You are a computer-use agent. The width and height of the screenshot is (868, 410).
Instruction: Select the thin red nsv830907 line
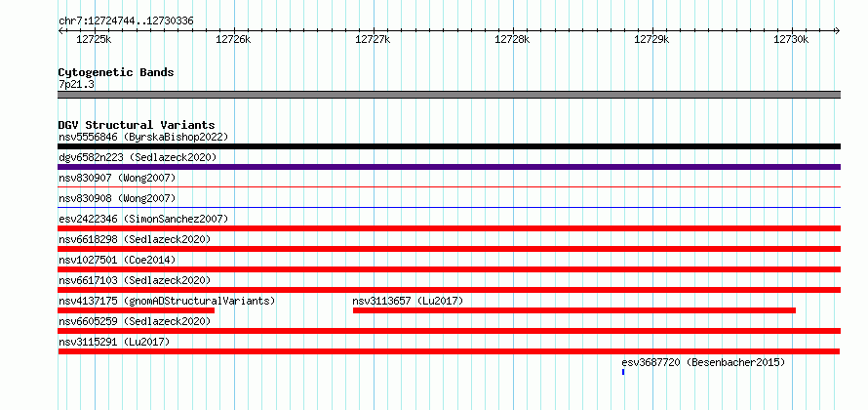click(x=449, y=187)
